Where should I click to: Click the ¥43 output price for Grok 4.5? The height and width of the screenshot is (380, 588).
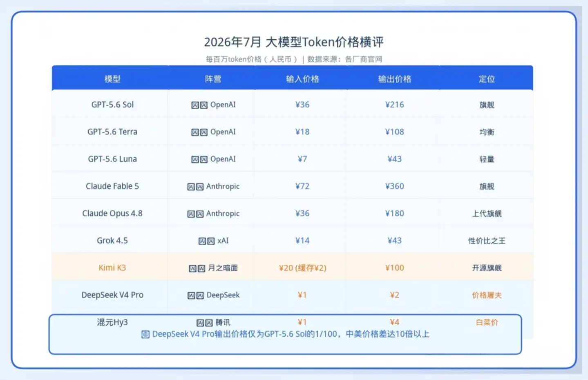pos(395,240)
